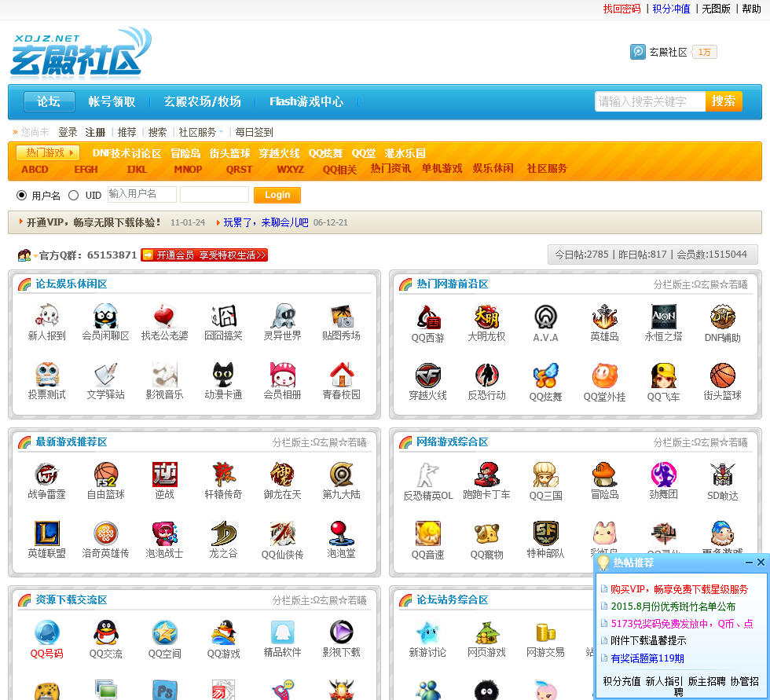This screenshot has height=700, width=770.
Task: Open the 跑跑卡丁车 kart icon
Action: tap(486, 475)
